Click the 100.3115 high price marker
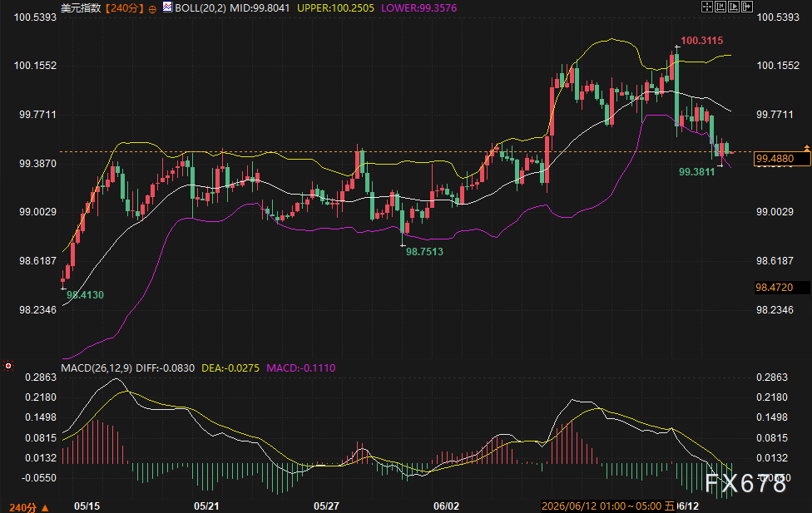 point(701,41)
